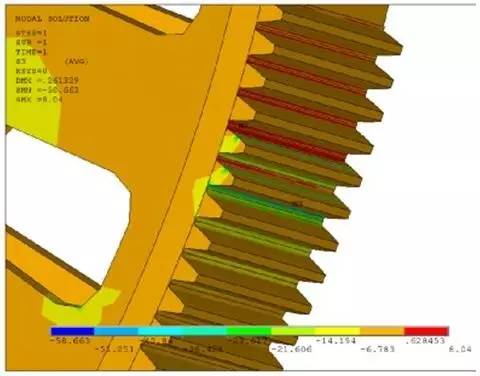Click the NODAL SOLUTION title text

coord(52,19)
